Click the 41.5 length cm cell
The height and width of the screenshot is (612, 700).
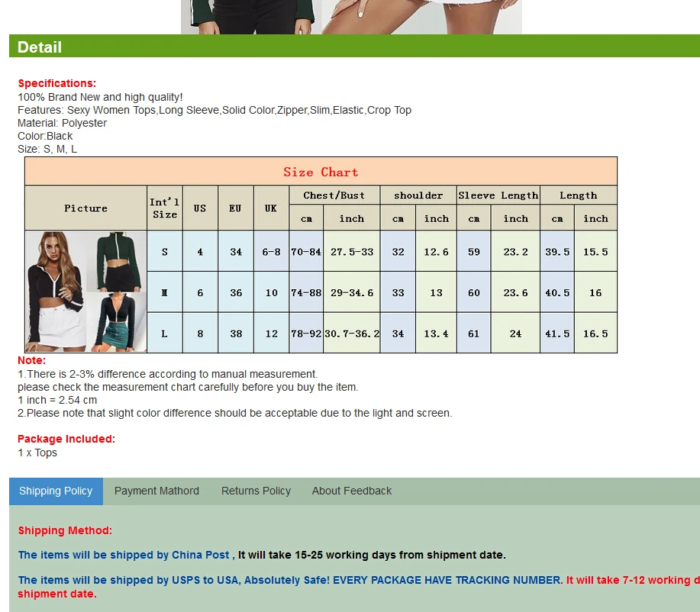(x=557, y=333)
